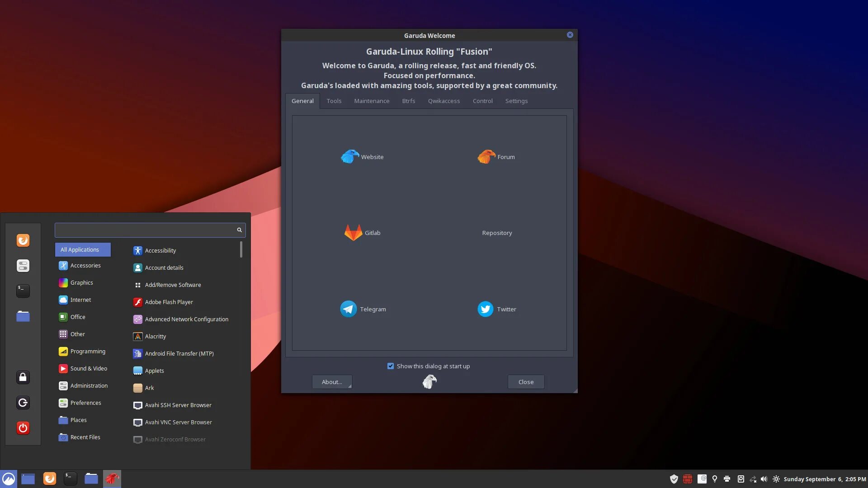Image resolution: width=868 pixels, height=488 pixels.
Task: Open the Twitter link
Action: tap(497, 309)
